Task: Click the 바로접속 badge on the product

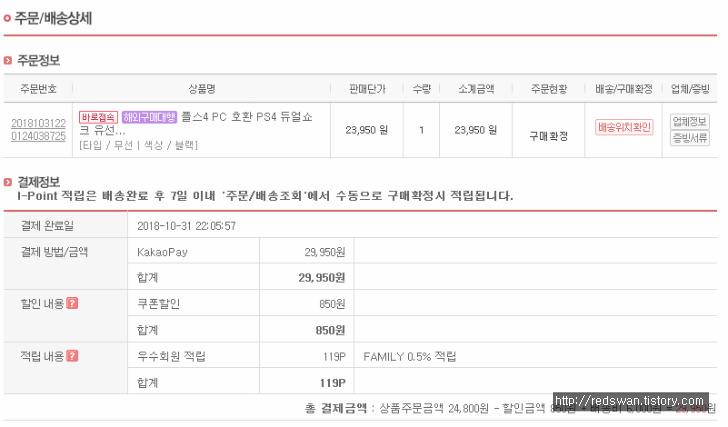Action: pyautogui.click(x=98, y=117)
